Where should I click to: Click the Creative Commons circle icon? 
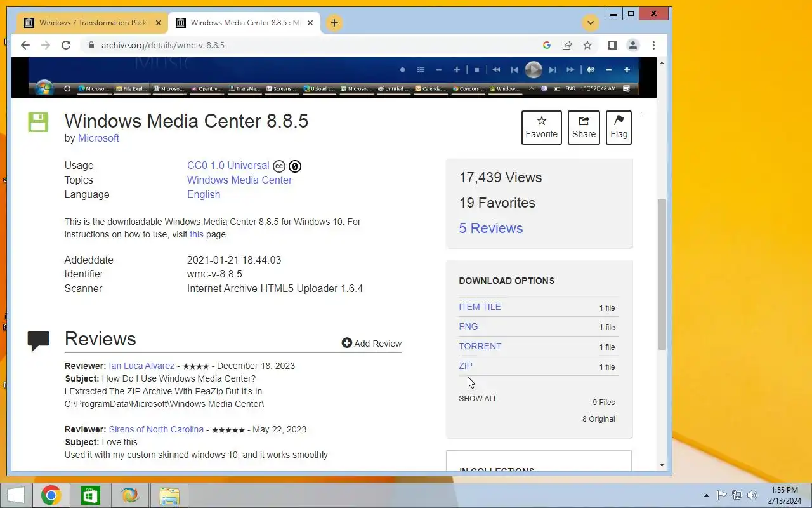[278, 166]
